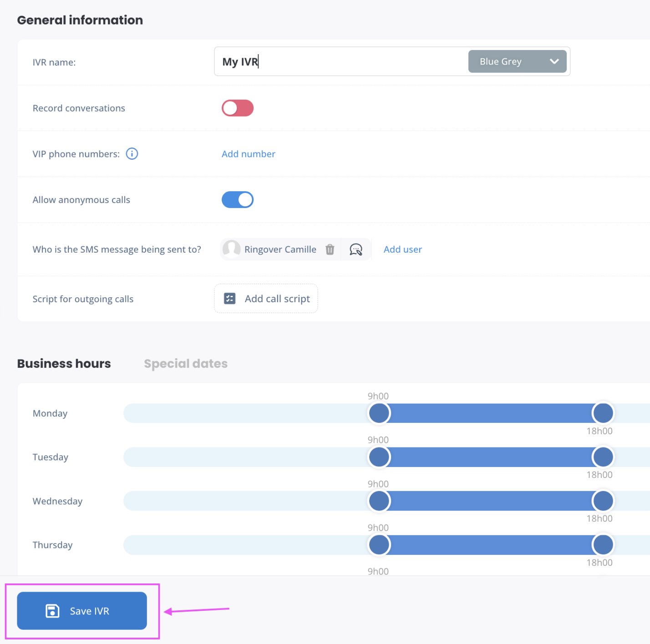The width and height of the screenshot is (650, 644).
Task: Click the 'VIP phone numbers:' label
Action: 76,154
